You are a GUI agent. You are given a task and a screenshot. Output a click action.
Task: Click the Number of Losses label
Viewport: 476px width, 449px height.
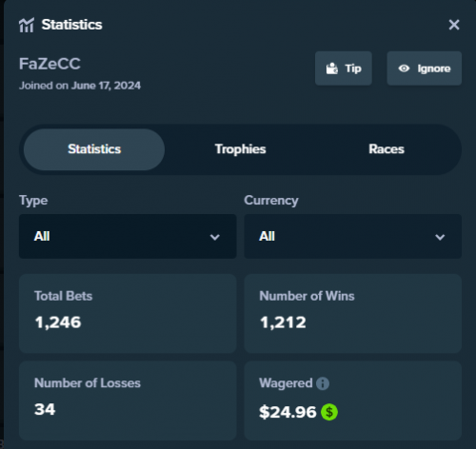(x=88, y=383)
